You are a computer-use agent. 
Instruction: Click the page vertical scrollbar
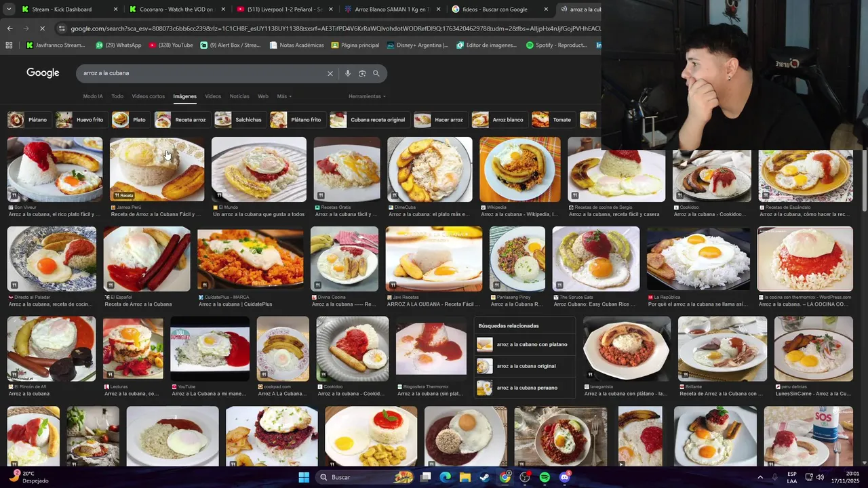(x=864, y=180)
